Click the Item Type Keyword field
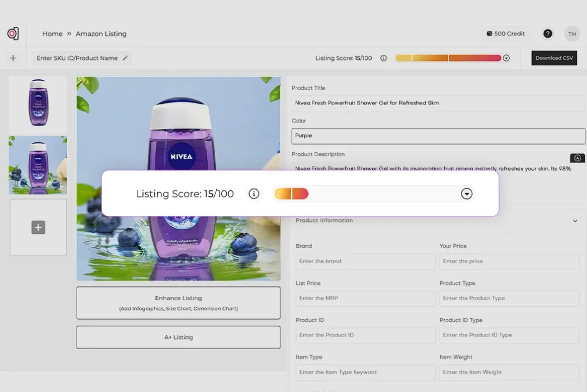 (x=365, y=372)
